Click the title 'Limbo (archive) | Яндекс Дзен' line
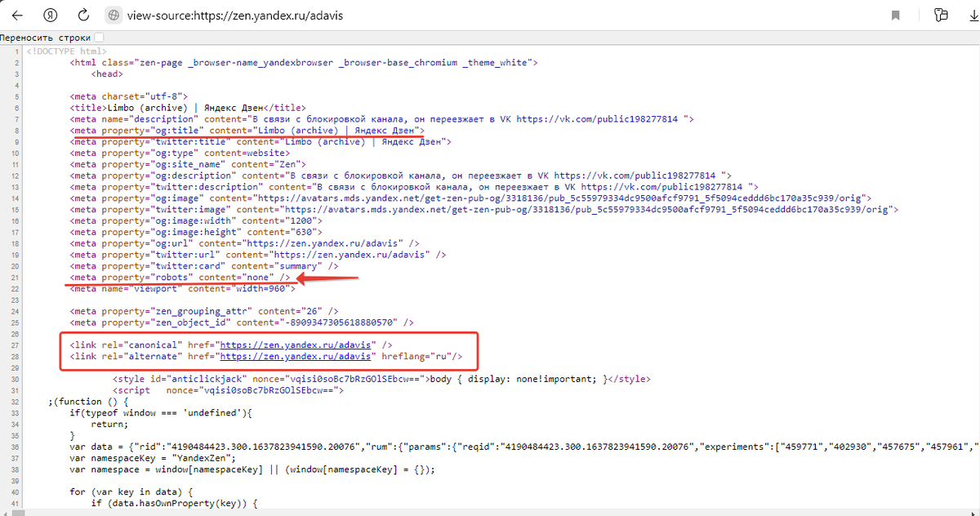Screen dimensions: 980x516 [188, 107]
